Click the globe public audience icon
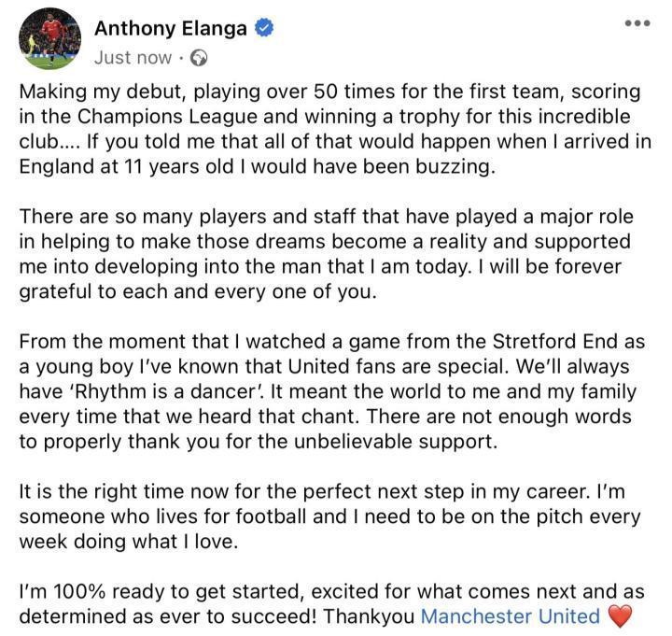672x636 pixels. [x=199, y=58]
